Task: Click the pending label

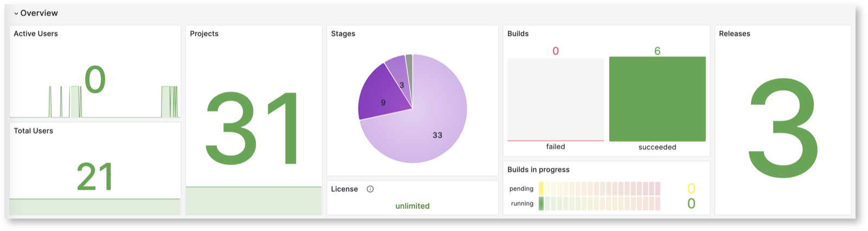Action: pos(521,189)
